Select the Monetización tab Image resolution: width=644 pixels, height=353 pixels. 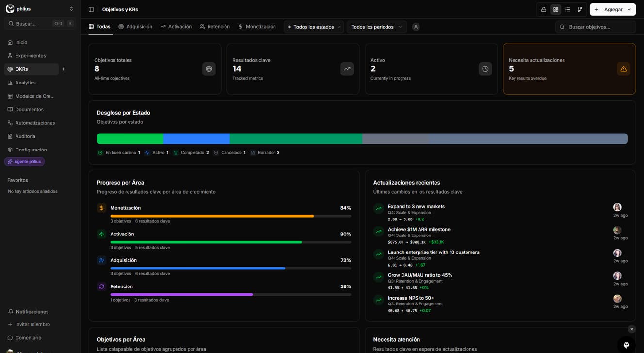click(257, 27)
